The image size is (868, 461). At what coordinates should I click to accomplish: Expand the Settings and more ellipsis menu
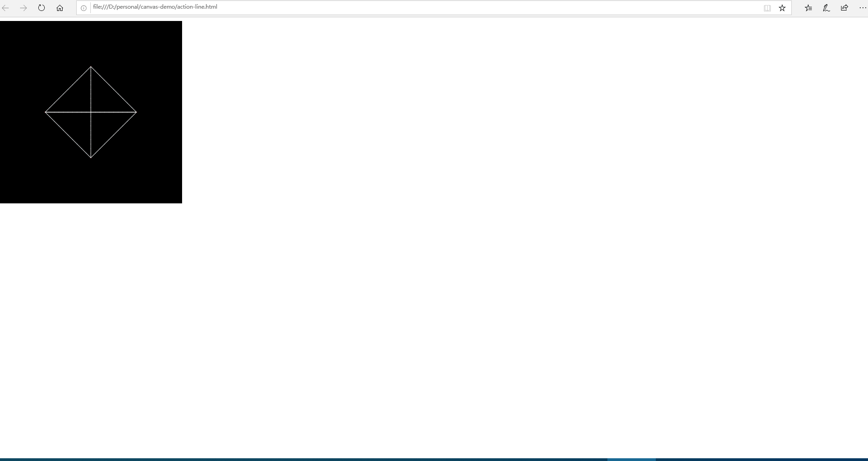[862, 8]
